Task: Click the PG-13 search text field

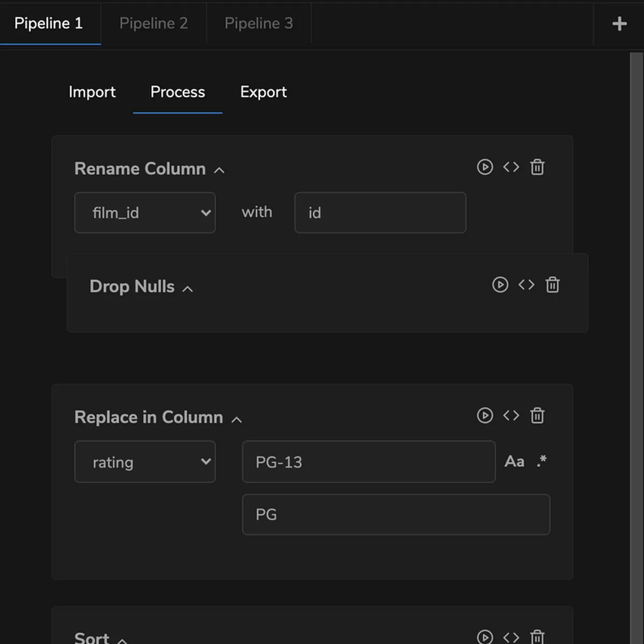Action: (368, 462)
